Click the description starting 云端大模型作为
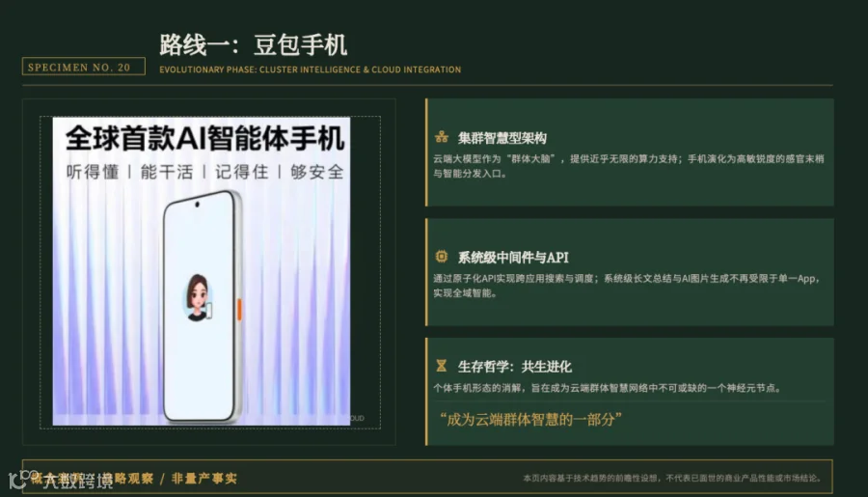The height and width of the screenshot is (497, 868). [628, 166]
